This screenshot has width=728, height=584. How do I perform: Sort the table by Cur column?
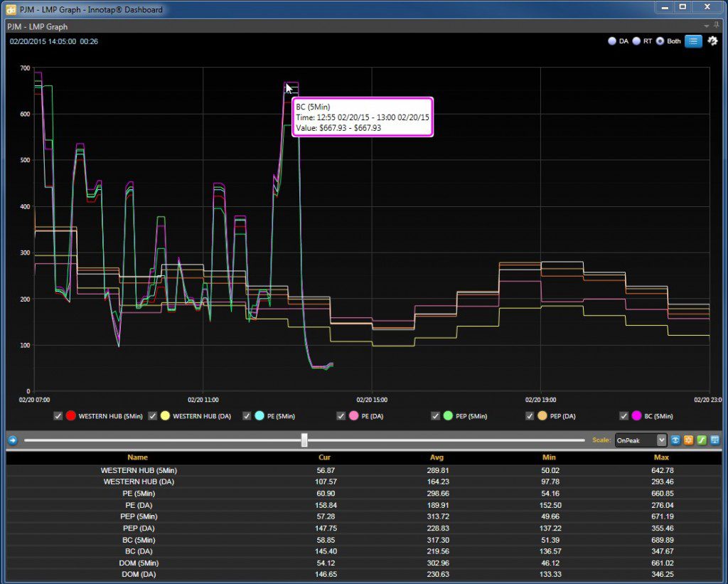(x=324, y=457)
